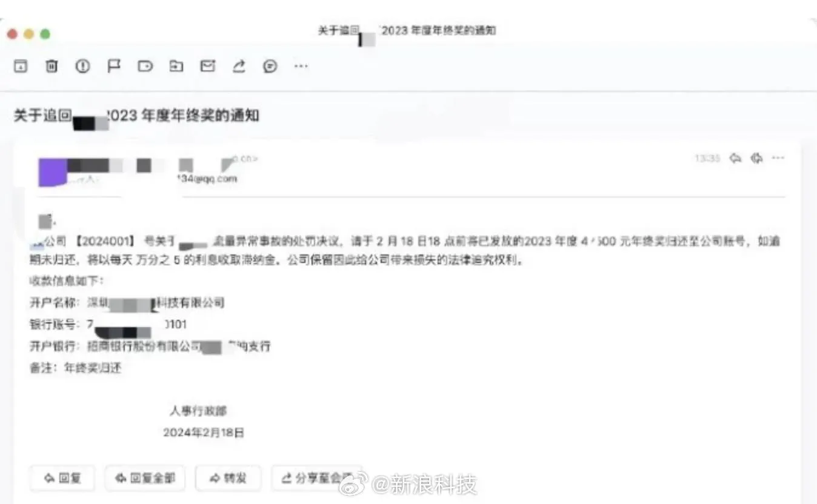Click the reply arrow beside 13:35
Viewport: 817px width, 504px height.
(x=735, y=158)
